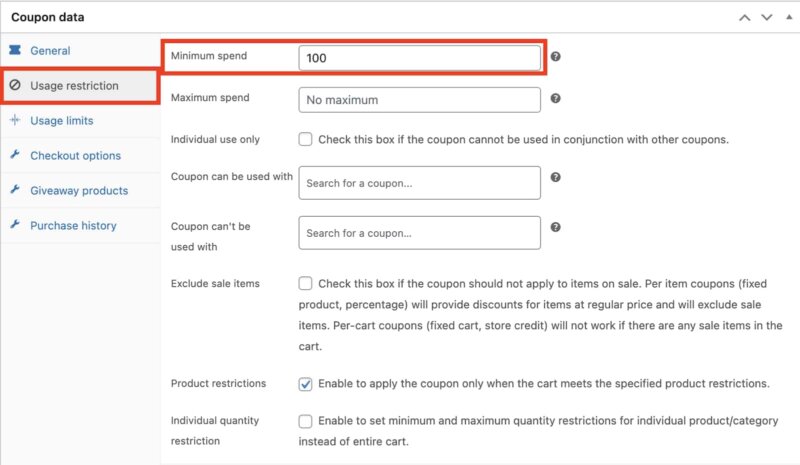Click the Usage limits icon
The image size is (800, 465).
(15, 121)
